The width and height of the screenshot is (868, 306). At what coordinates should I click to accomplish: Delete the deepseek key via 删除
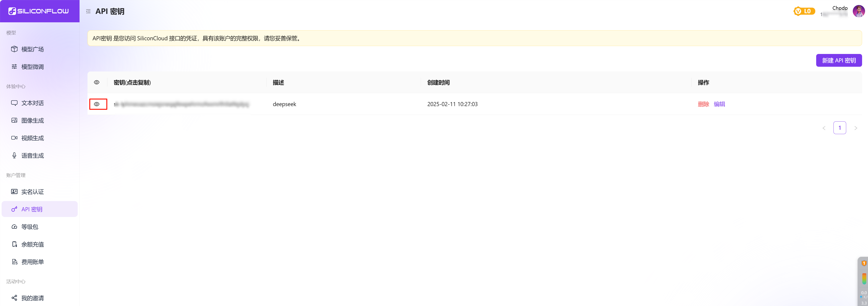pyautogui.click(x=703, y=104)
